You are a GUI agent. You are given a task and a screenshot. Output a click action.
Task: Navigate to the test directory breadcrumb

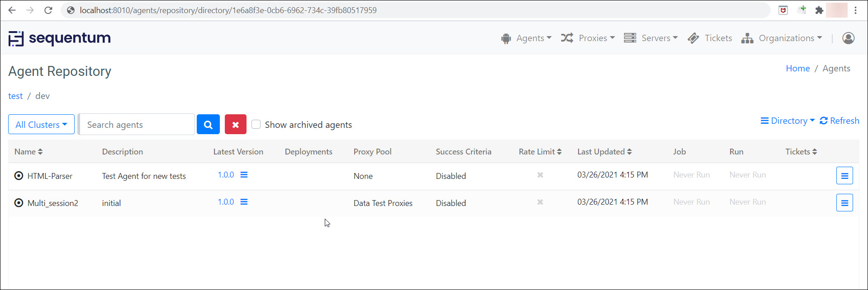[x=15, y=96]
